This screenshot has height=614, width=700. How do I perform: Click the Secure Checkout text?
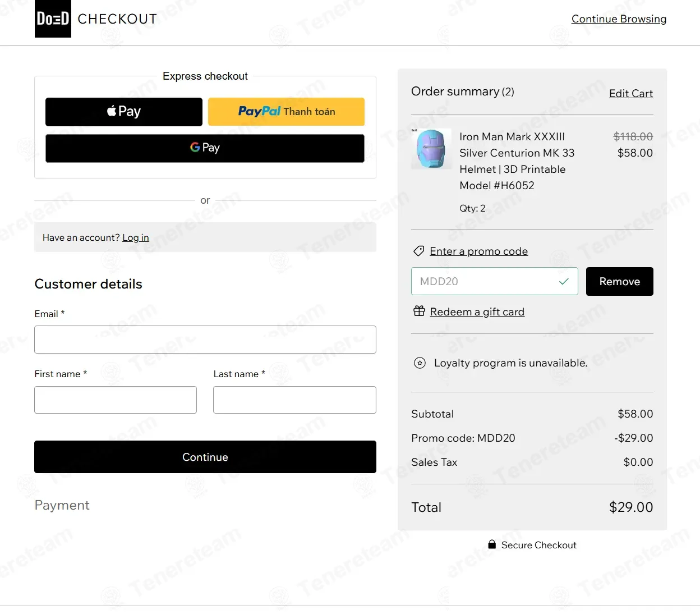point(539,545)
